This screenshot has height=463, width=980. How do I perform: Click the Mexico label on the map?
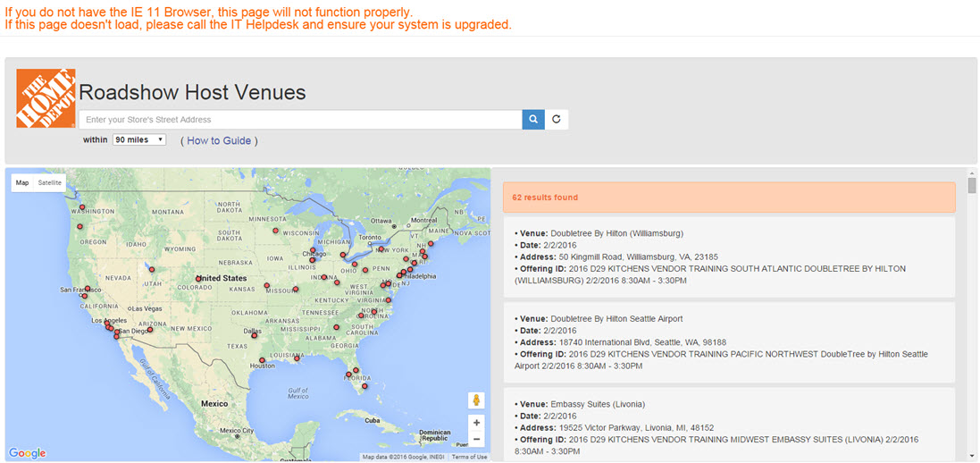214,404
